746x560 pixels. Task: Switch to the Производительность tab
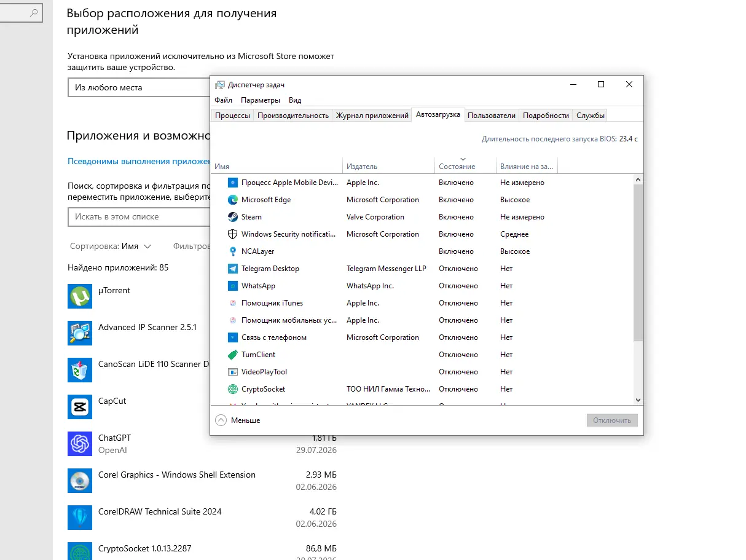click(x=293, y=116)
